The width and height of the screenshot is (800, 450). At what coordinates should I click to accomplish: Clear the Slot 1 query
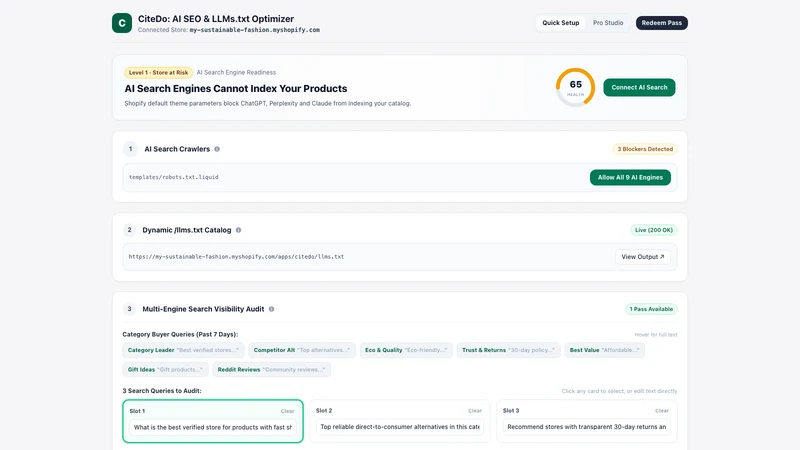point(287,411)
